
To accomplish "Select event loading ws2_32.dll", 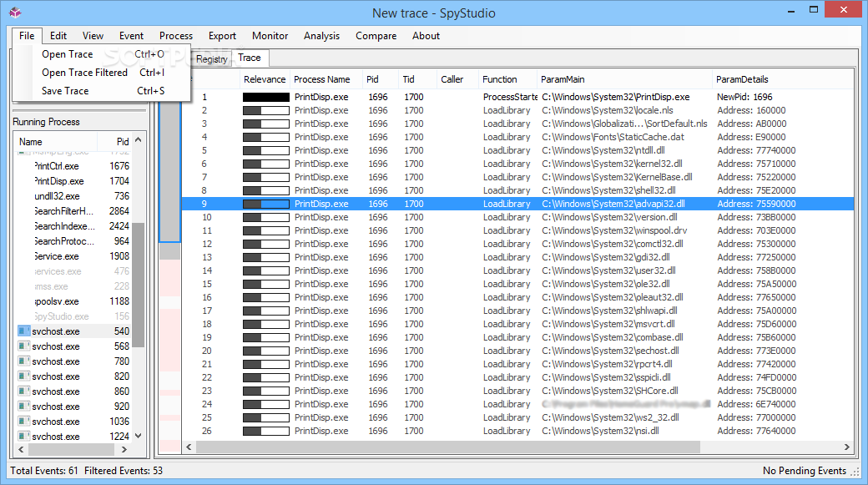I will (518, 417).
